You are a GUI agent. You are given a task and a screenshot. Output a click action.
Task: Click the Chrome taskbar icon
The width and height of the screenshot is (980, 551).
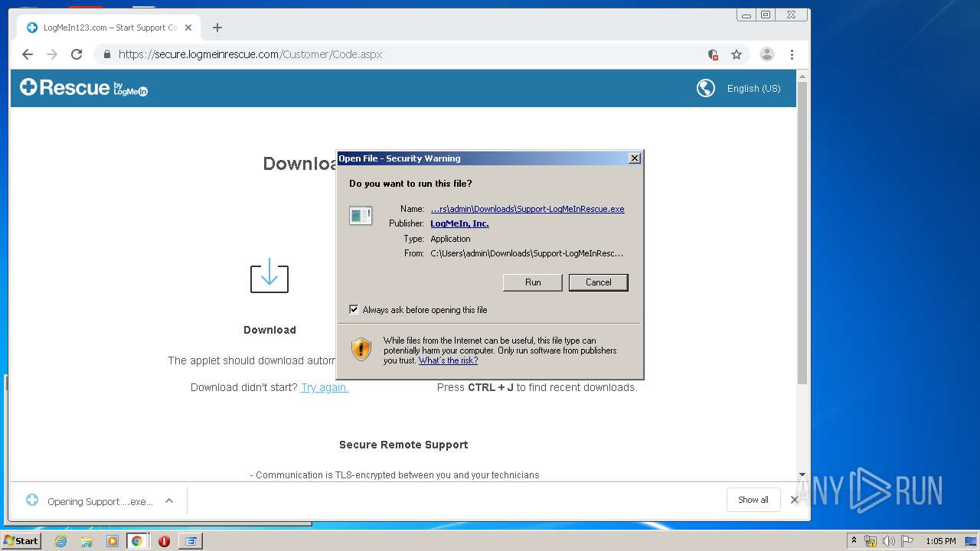137,541
